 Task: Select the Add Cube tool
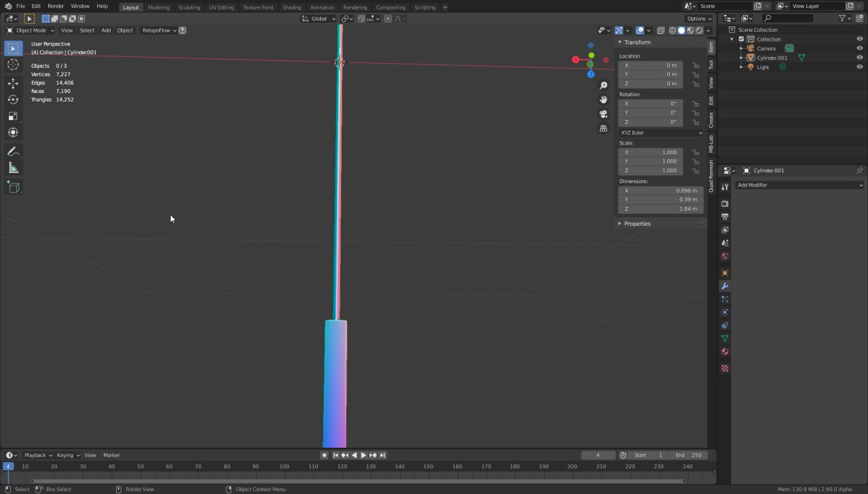[13, 187]
